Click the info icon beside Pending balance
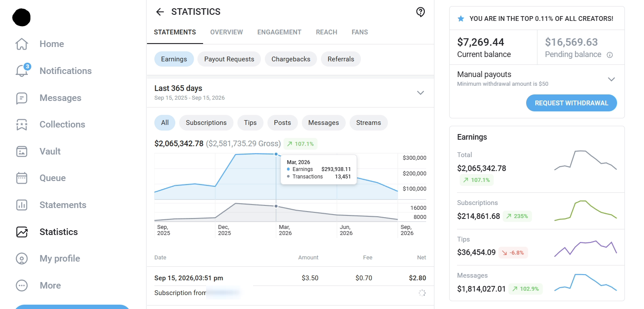This screenshot has height=309, width=644. tap(610, 55)
